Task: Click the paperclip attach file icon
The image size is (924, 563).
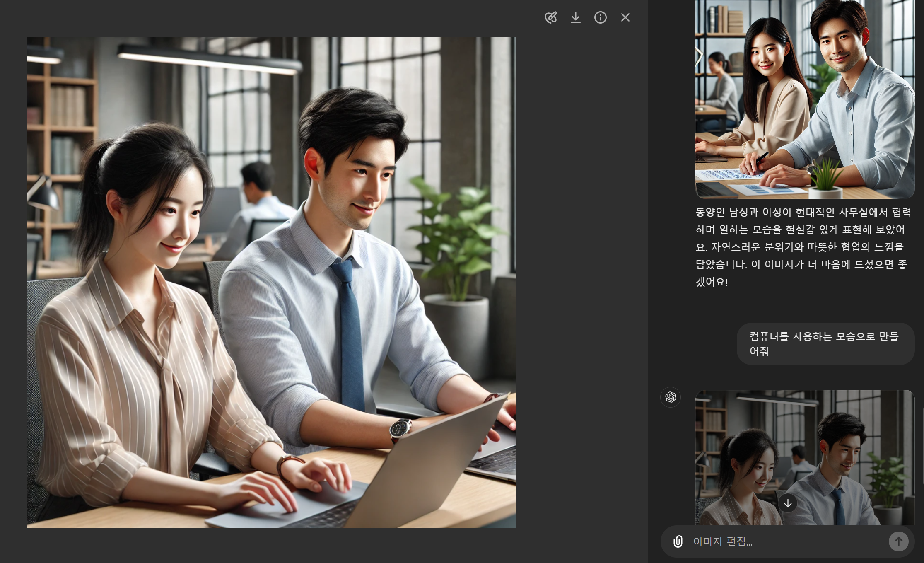Action: [678, 541]
